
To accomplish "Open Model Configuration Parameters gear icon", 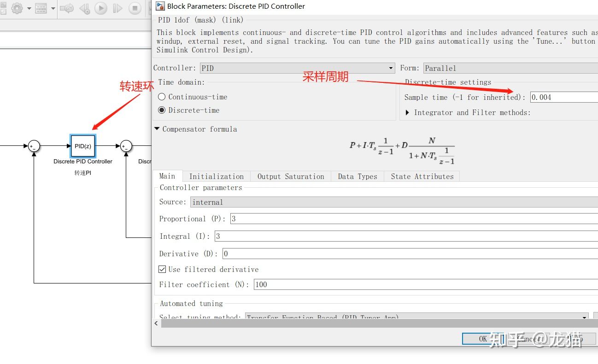I will [x=18, y=8].
